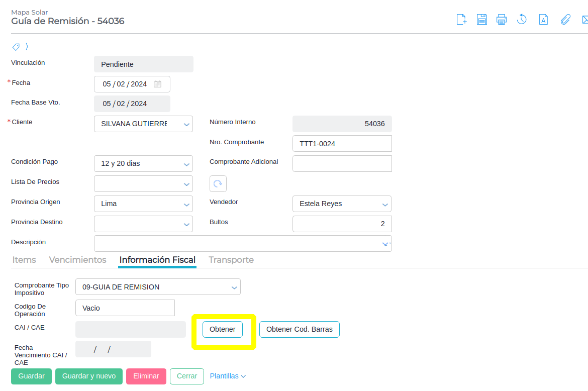
Task: Click the refresh icon beside Lista De Precios
Action: [218, 183]
